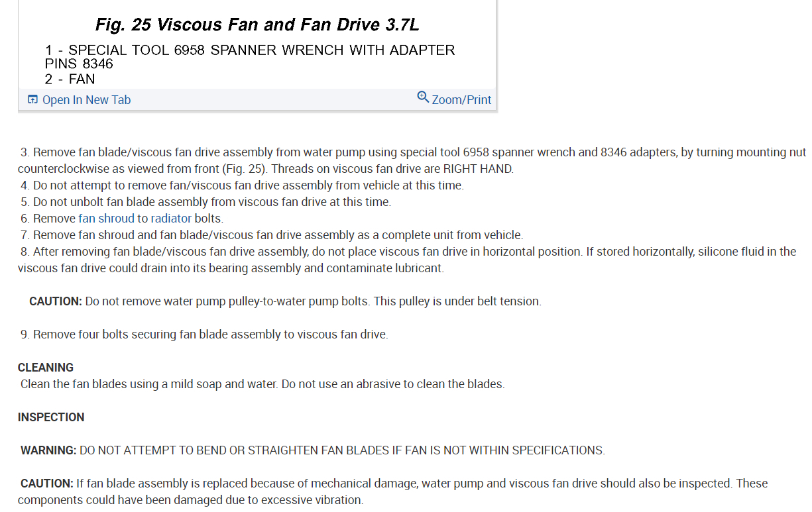The image size is (812, 512).
Task: Click the Open In New Tab icon
Action: (x=32, y=100)
